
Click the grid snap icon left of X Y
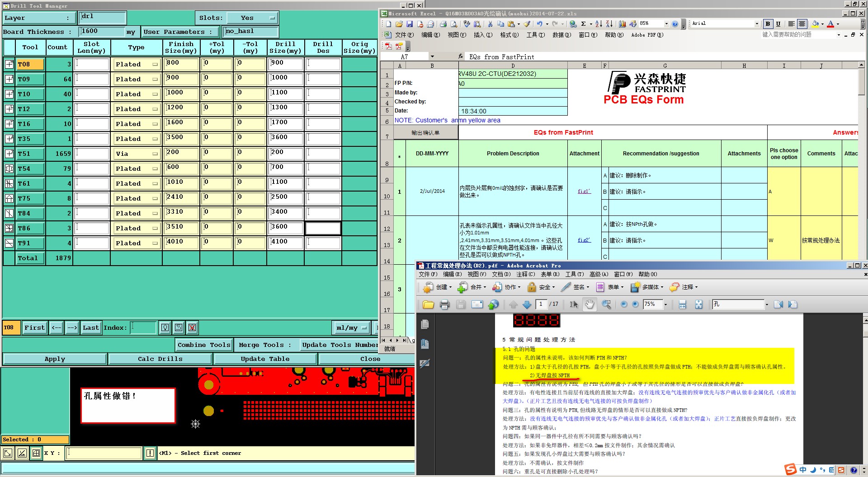[x=36, y=453]
